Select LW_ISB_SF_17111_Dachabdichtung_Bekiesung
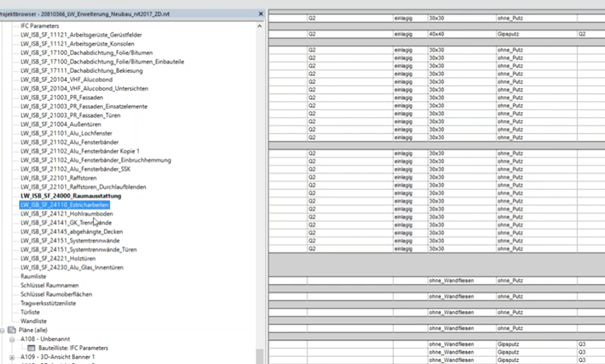This screenshot has height=364, width=605. [81, 71]
